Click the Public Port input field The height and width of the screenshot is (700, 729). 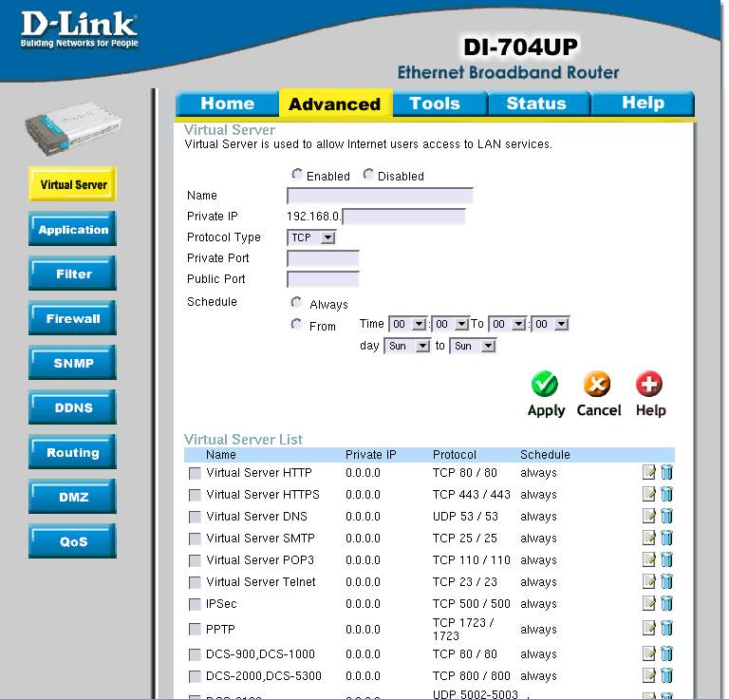323,279
